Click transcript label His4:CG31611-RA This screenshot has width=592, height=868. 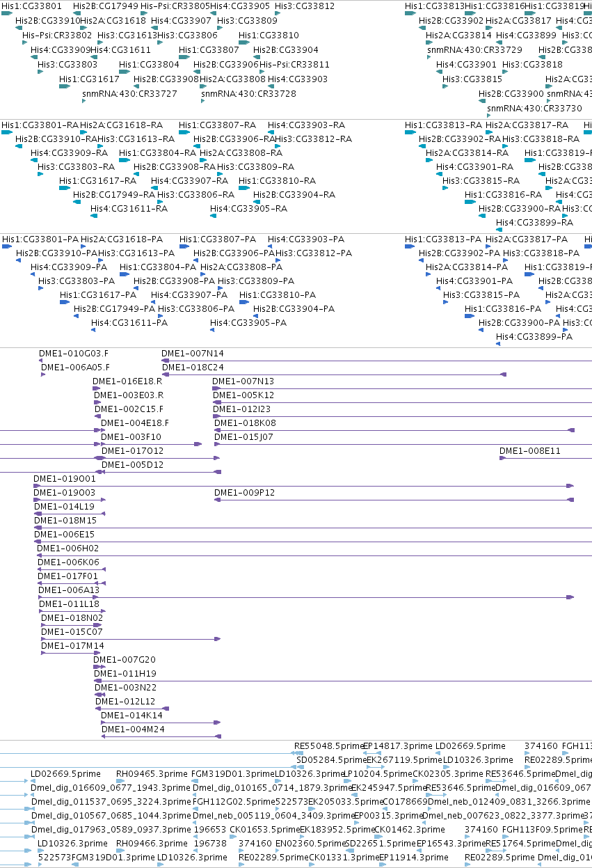point(129,209)
